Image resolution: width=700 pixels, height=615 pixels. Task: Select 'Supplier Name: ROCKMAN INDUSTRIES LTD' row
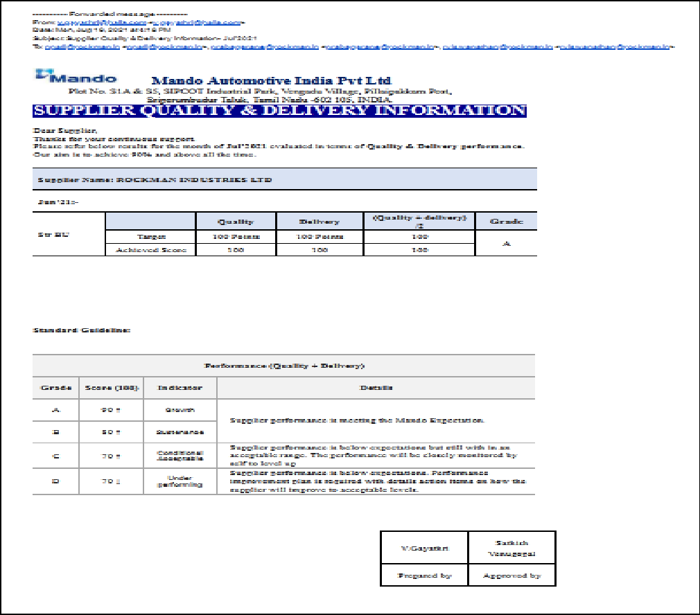(284, 179)
